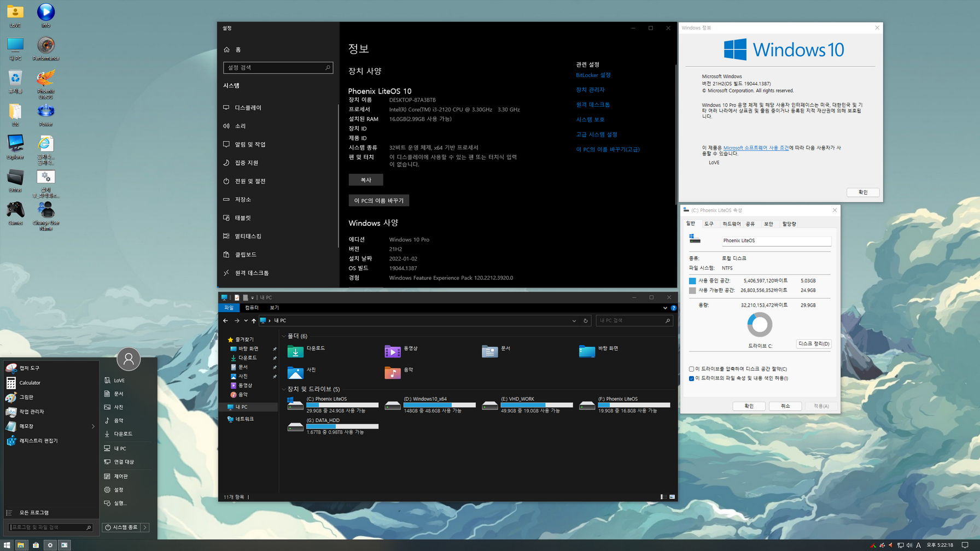Open the 음악 folder in 내 PC window
The height and width of the screenshot is (551, 980).
click(399, 372)
